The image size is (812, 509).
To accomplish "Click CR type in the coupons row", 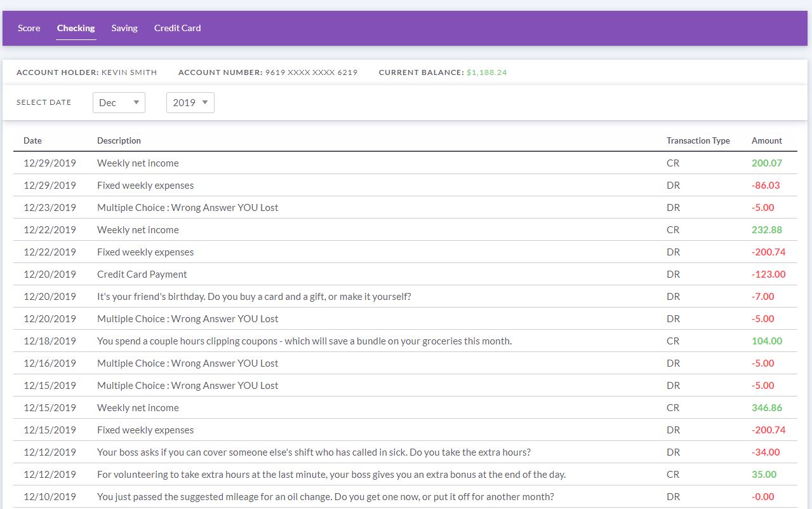I will point(673,341).
